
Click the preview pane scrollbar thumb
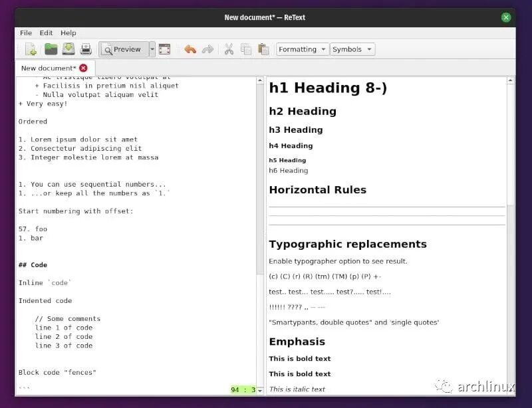510,145
